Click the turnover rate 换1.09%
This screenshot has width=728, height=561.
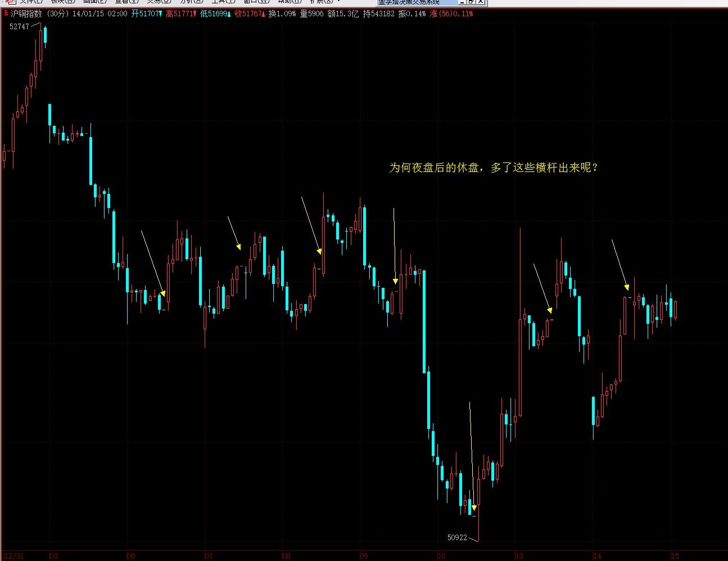pyautogui.click(x=282, y=13)
